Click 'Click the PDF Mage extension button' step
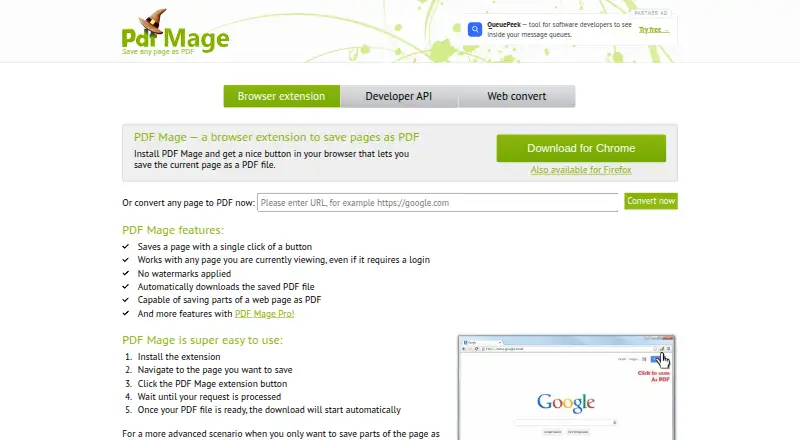The image size is (800, 440). pyautogui.click(x=212, y=383)
